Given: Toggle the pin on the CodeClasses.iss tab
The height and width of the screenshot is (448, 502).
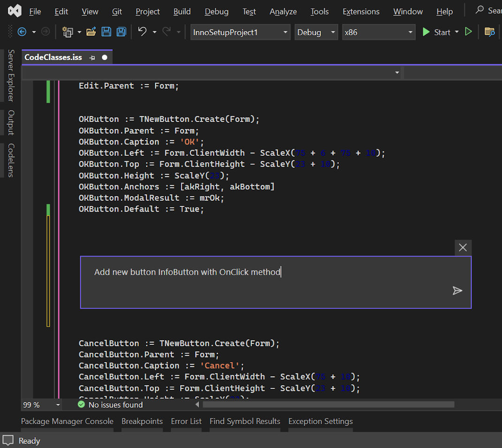Looking at the screenshot, I should click(92, 58).
